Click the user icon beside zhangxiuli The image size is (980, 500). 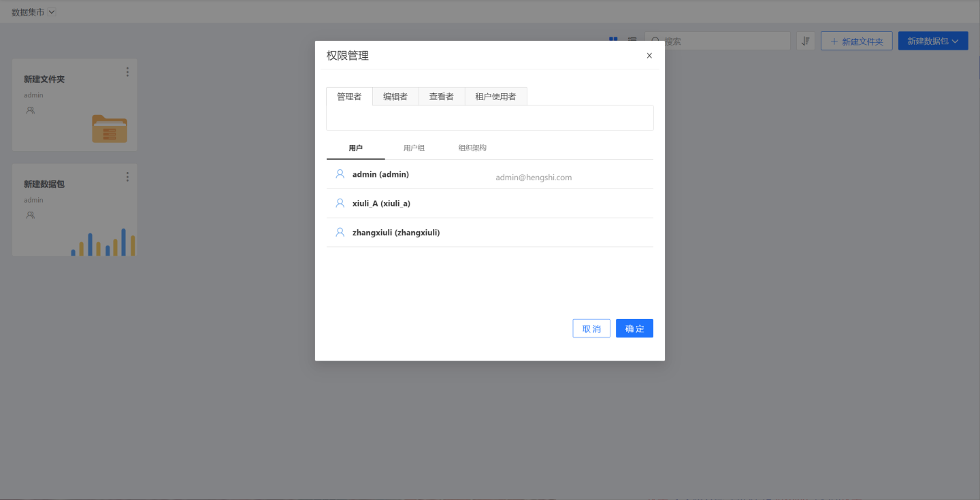pyautogui.click(x=340, y=233)
